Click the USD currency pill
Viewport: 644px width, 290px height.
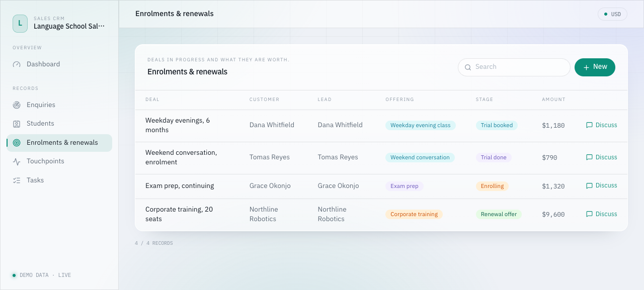[612, 14]
